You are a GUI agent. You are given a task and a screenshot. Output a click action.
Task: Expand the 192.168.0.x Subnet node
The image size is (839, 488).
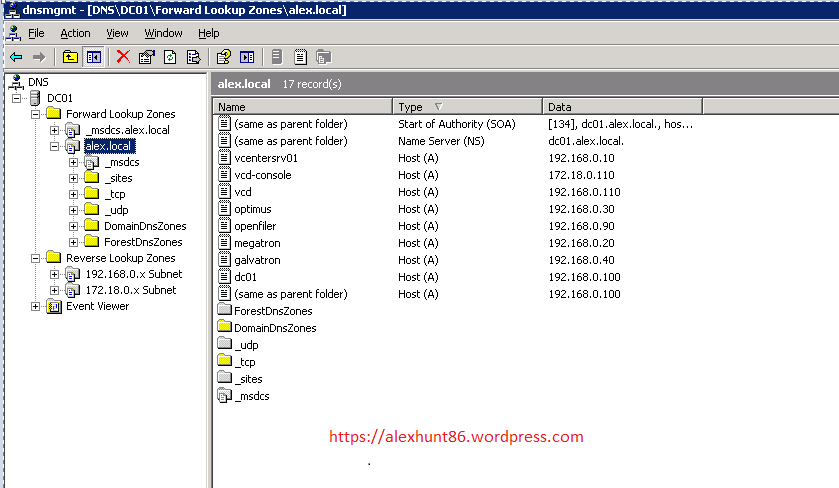pyautogui.click(x=55, y=274)
